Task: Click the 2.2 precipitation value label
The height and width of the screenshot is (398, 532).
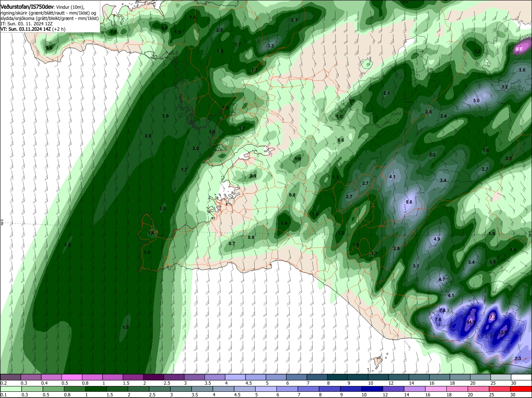Action: click(432, 155)
